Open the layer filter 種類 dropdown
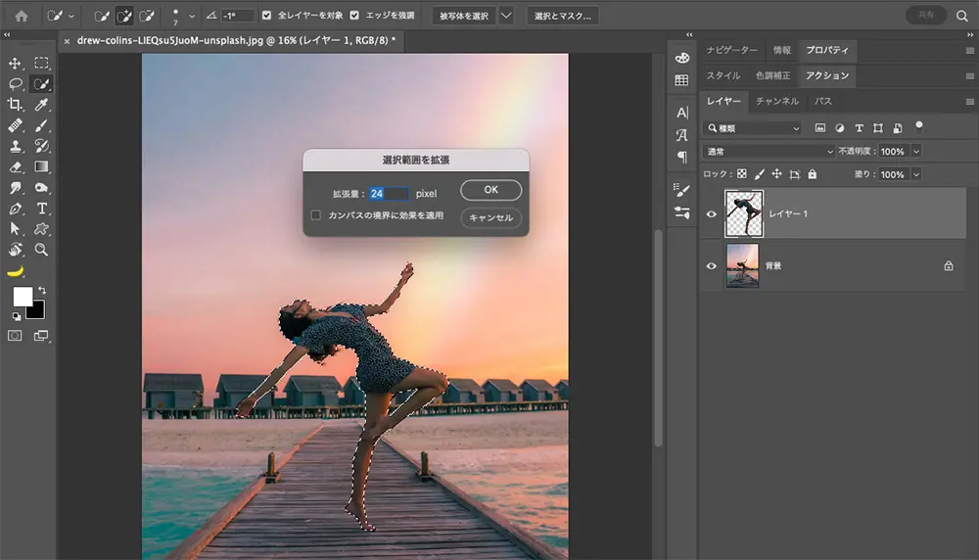The height and width of the screenshot is (560, 979). pos(752,128)
